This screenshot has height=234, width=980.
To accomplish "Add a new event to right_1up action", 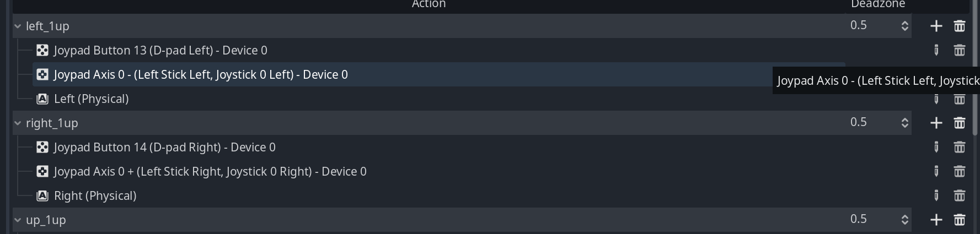I will 936,123.
